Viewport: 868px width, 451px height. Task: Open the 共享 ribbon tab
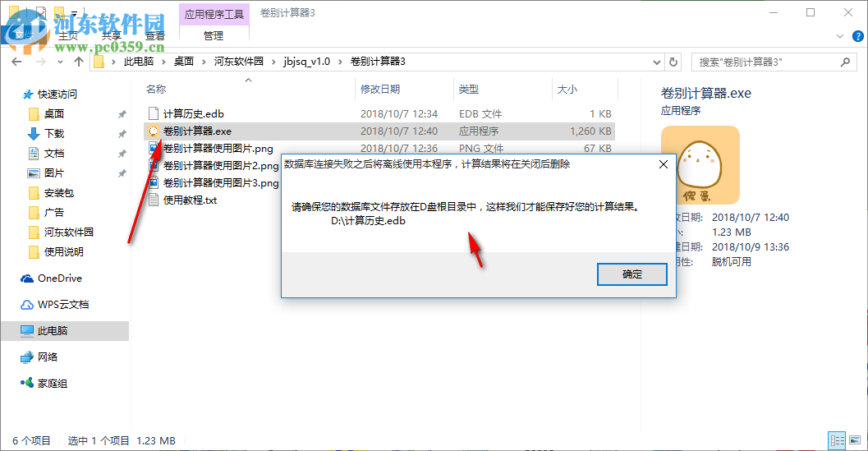(111, 36)
